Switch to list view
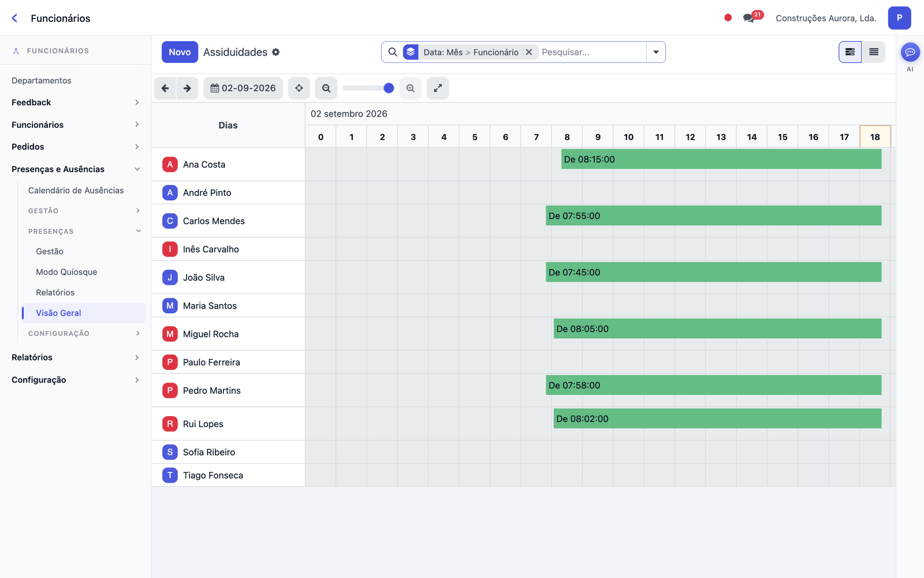The height and width of the screenshot is (578, 924). (874, 52)
